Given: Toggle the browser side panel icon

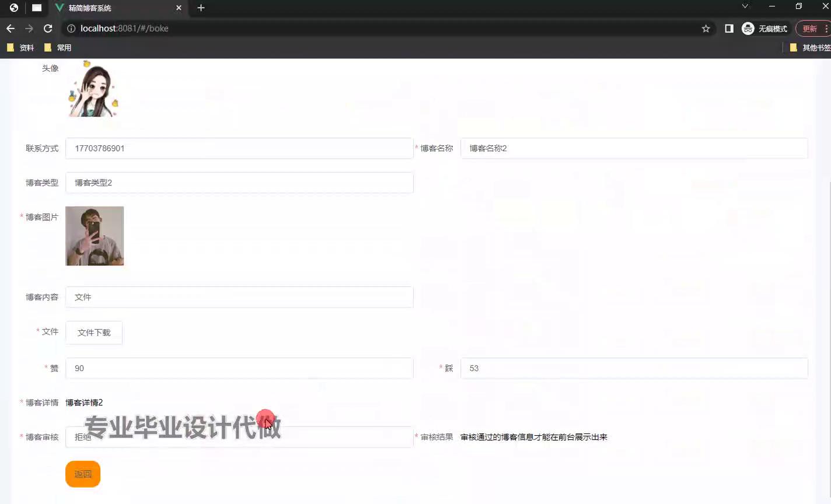Looking at the screenshot, I should coord(729,29).
